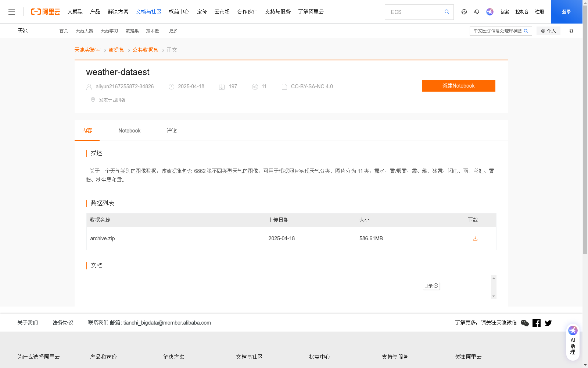Click the fullscreen expand icon in Tianchi bar
Image resolution: width=588 pixels, height=368 pixels.
pyautogui.click(x=571, y=31)
